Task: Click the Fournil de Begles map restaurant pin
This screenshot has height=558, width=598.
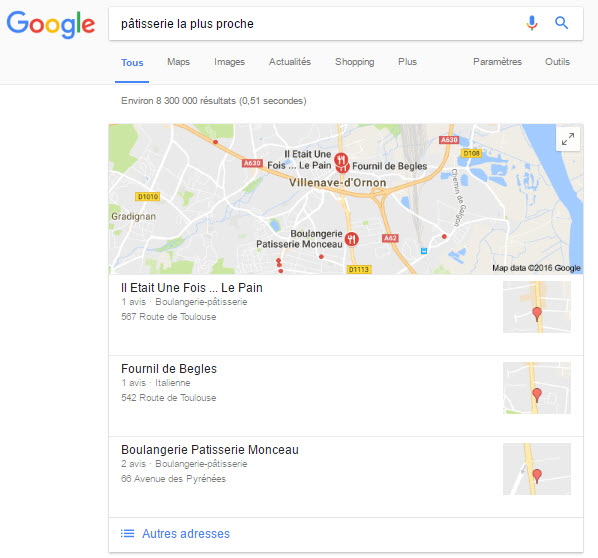Action: point(344,168)
